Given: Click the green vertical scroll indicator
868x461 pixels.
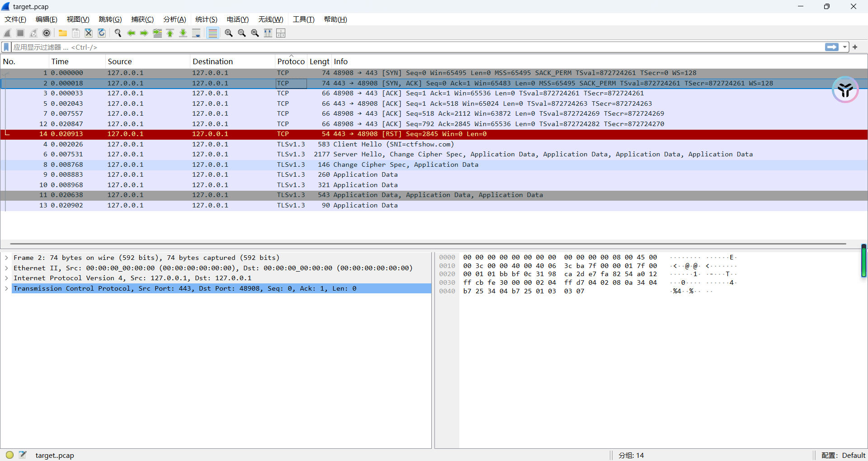Looking at the screenshot, I should pyautogui.click(x=863, y=261).
